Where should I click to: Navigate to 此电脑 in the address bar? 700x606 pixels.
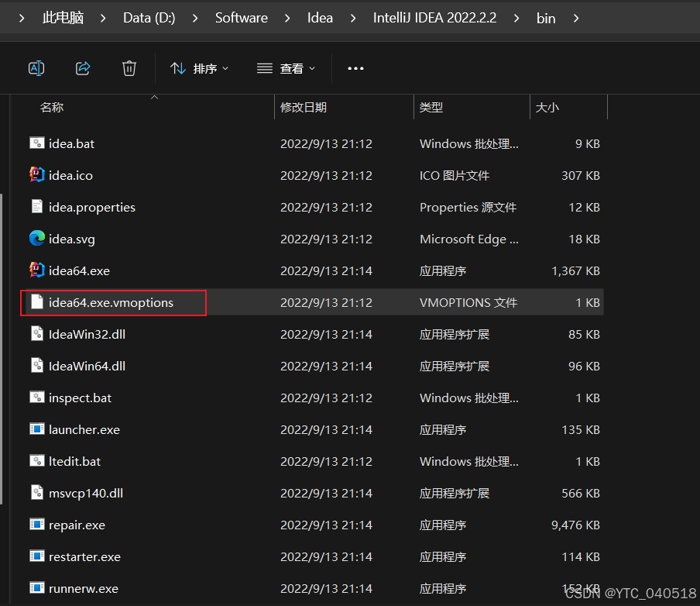click(63, 18)
